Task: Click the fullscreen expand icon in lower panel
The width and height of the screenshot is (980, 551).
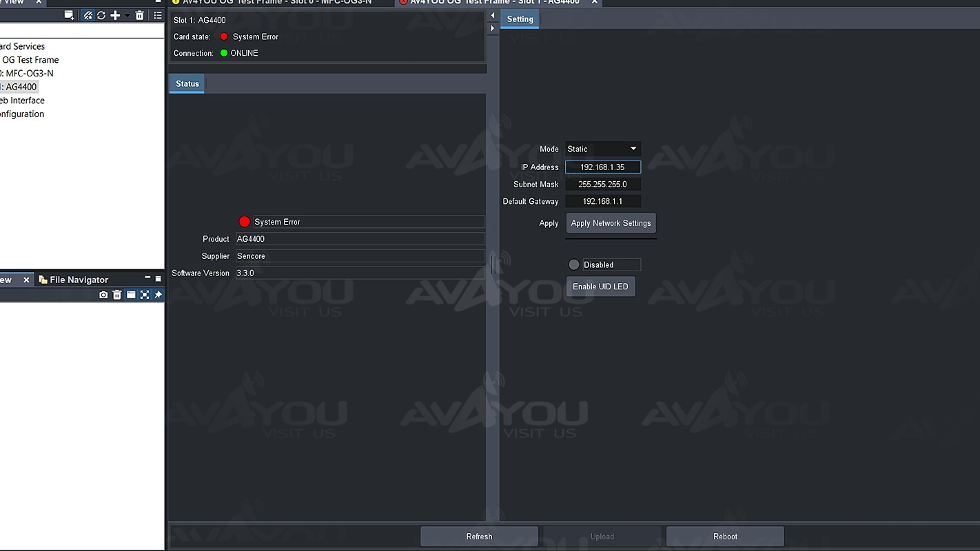Action: pos(145,295)
